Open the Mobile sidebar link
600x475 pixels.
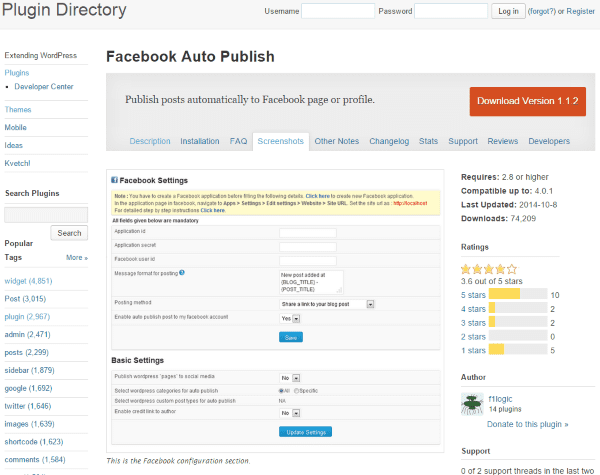(16, 127)
